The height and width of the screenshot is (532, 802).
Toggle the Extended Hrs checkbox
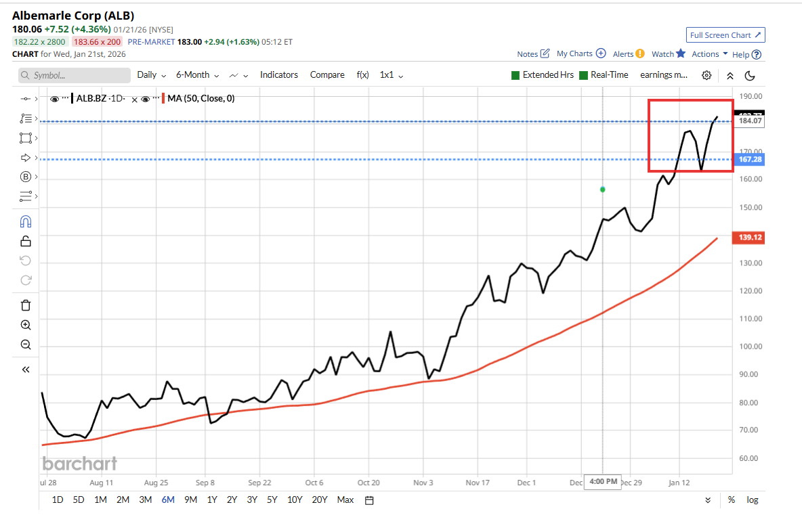[x=515, y=75]
